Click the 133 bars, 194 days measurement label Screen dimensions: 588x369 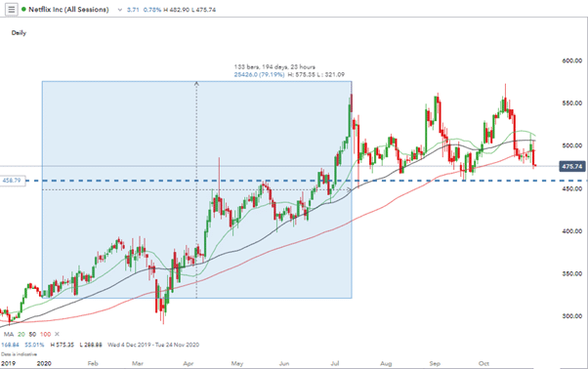(x=274, y=67)
